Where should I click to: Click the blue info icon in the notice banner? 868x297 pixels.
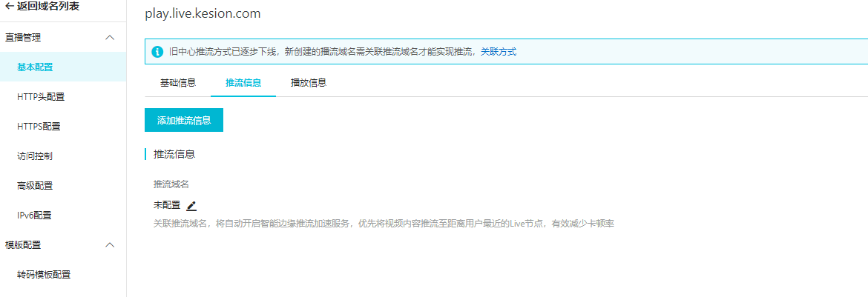coord(157,52)
